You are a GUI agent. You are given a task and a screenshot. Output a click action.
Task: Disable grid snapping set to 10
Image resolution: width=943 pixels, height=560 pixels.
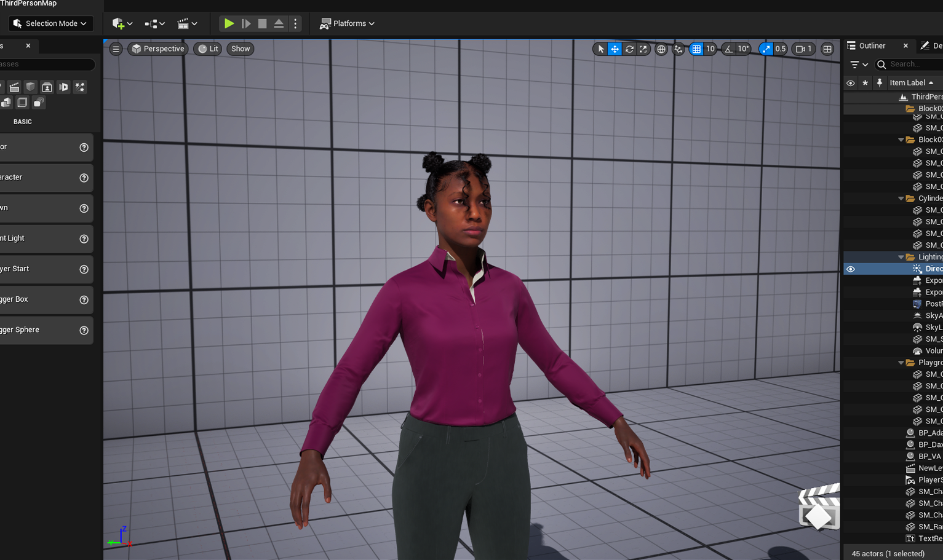click(696, 49)
